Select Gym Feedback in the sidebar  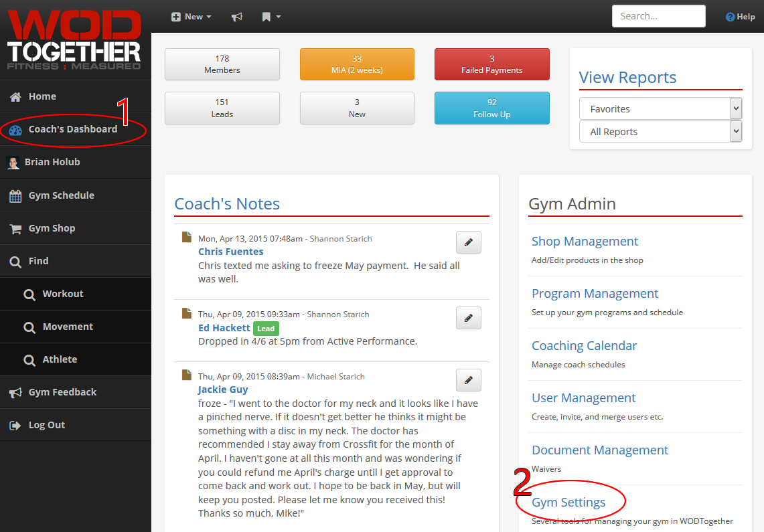(x=62, y=392)
